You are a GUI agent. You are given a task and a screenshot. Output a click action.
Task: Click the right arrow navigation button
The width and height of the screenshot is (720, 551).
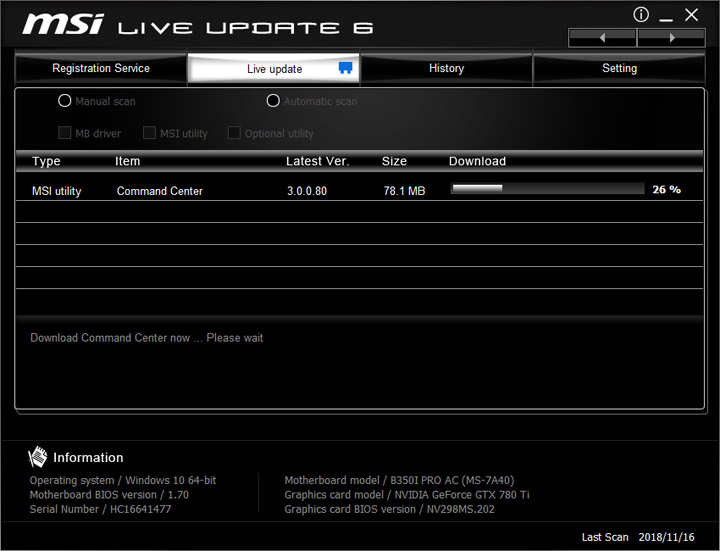(x=671, y=38)
